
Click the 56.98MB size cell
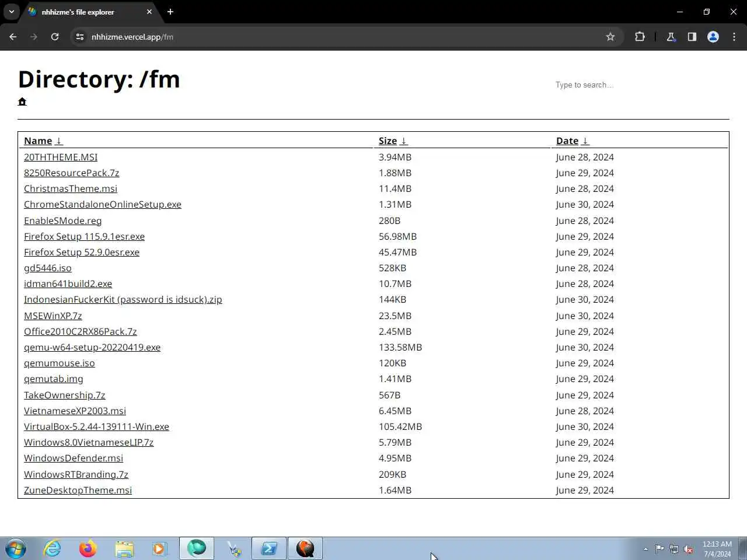397,236
